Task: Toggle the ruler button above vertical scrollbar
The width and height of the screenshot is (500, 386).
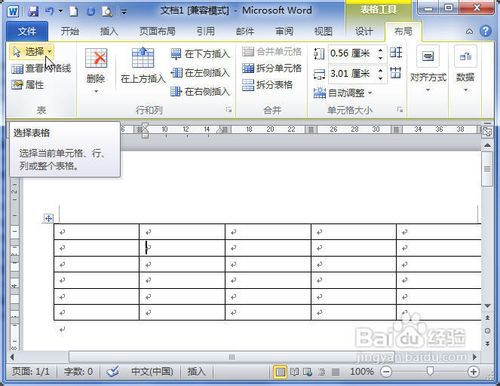Action: [487, 132]
